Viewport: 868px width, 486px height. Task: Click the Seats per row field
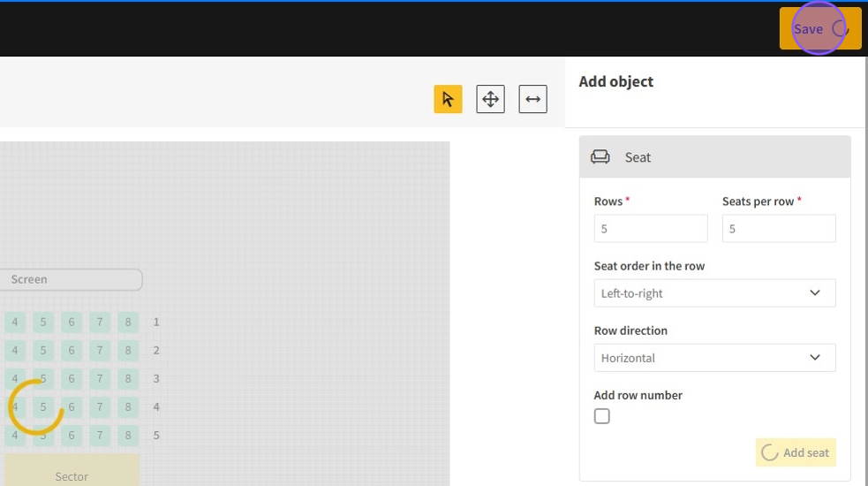coord(778,229)
